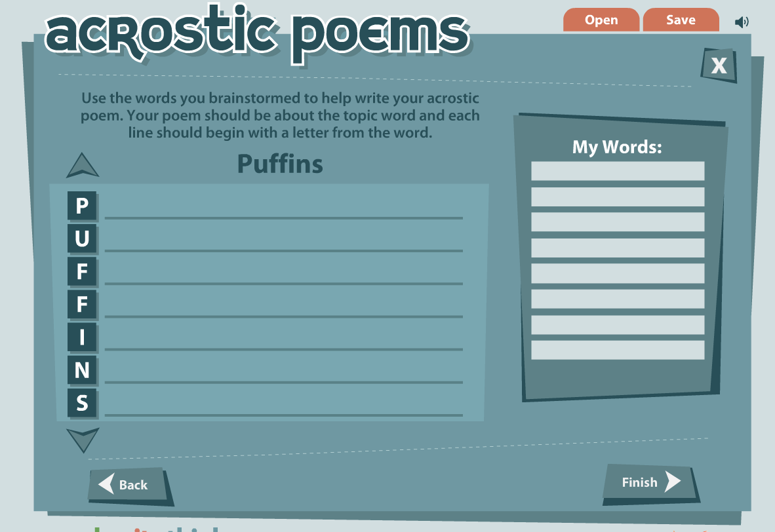Viewport: 775px width, 532px height.
Task: Click the first F letter tile
Action: (x=83, y=272)
